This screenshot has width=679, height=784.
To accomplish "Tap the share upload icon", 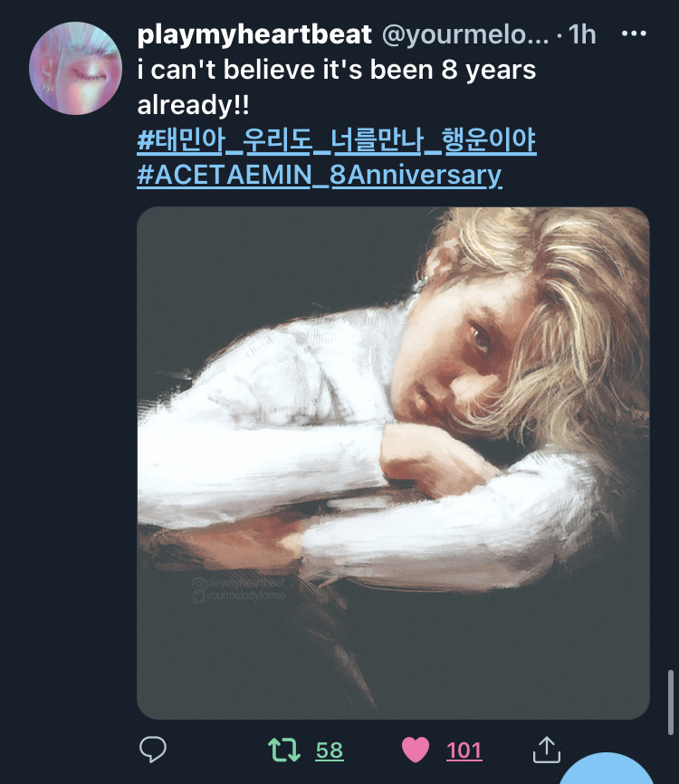I will coord(545,749).
